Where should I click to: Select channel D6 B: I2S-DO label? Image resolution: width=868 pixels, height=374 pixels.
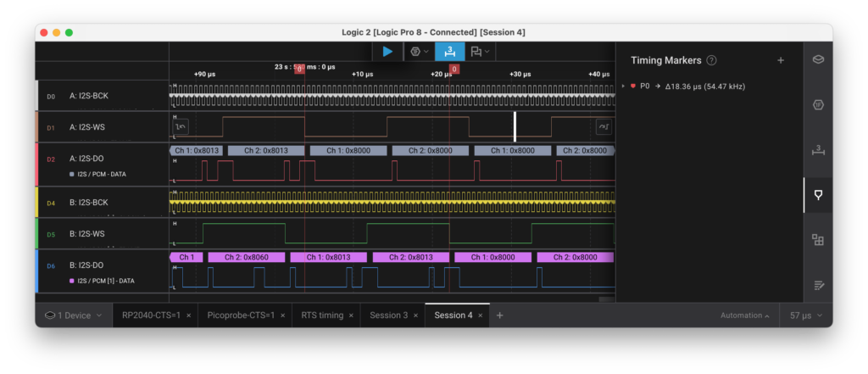coord(87,265)
